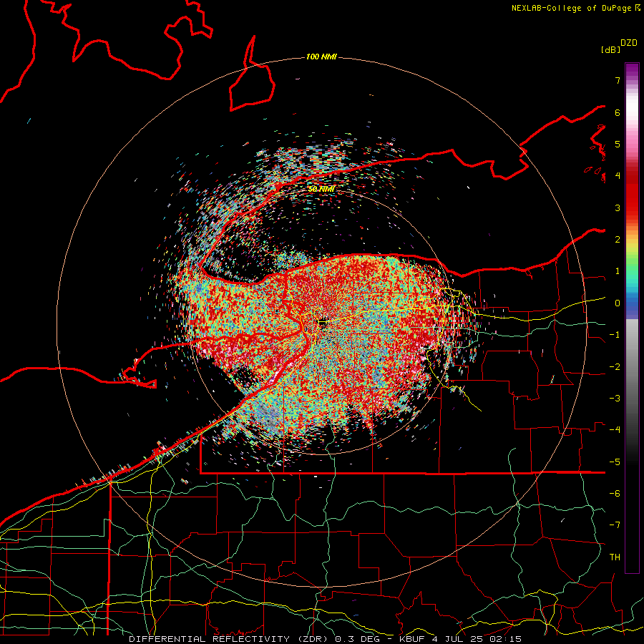
Task: Click the -1 tick label on color scale
Action: coord(615,335)
